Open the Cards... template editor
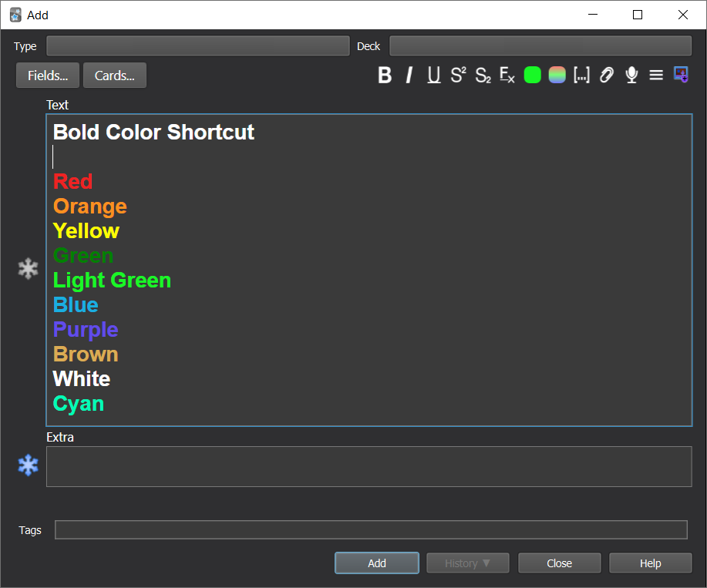707x588 pixels. tap(115, 76)
